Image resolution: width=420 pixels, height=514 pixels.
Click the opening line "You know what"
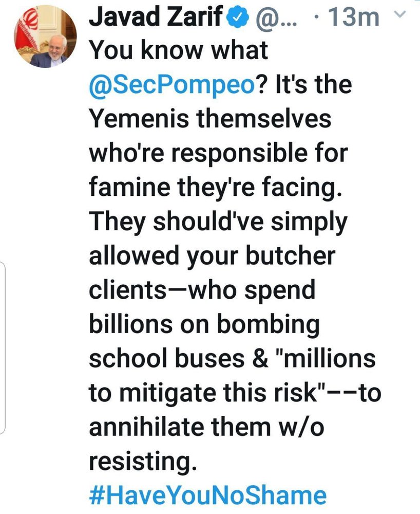pyautogui.click(x=178, y=50)
